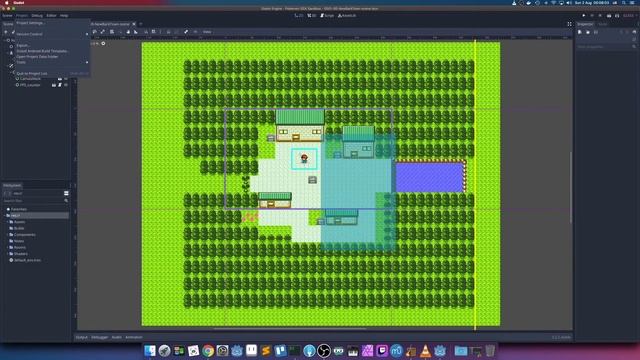Center the viewport view icon

pos(103,43)
